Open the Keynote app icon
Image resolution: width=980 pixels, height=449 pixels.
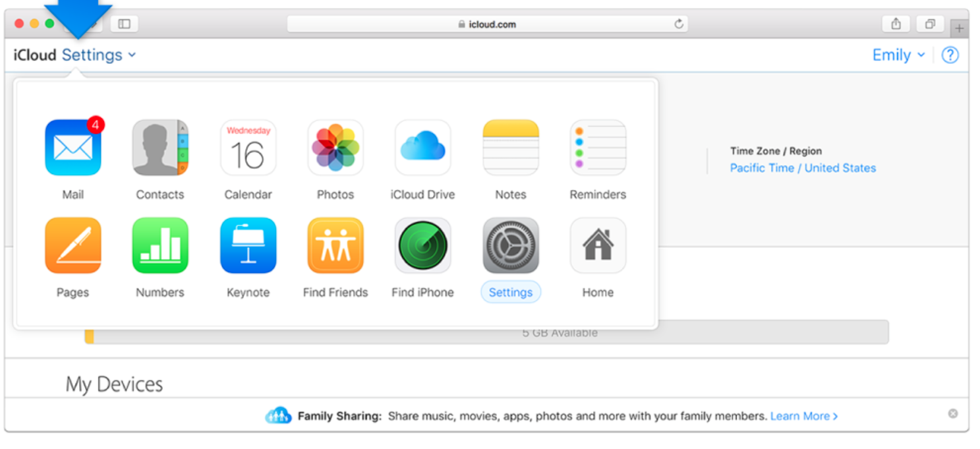(248, 246)
